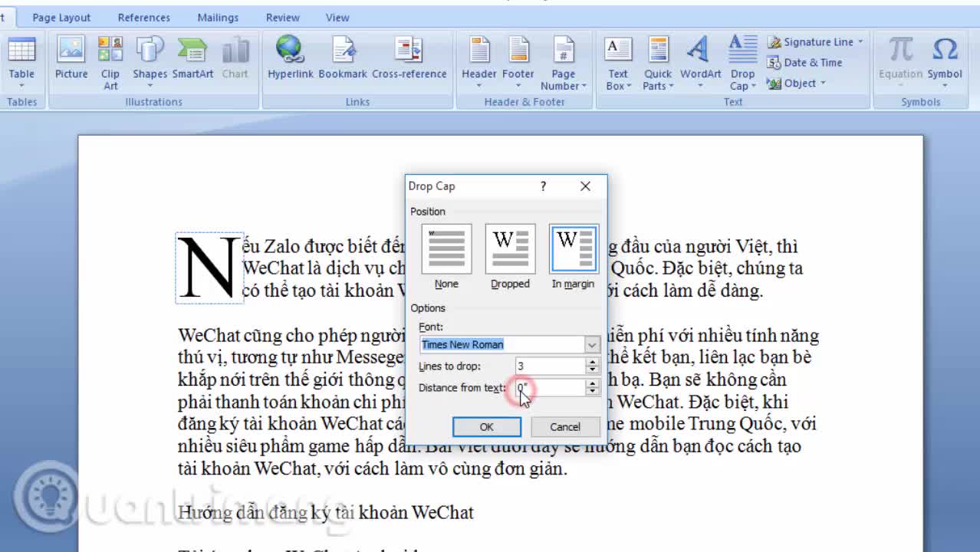Close the Drop Cap dialog
980x552 pixels.
coord(586,186)
